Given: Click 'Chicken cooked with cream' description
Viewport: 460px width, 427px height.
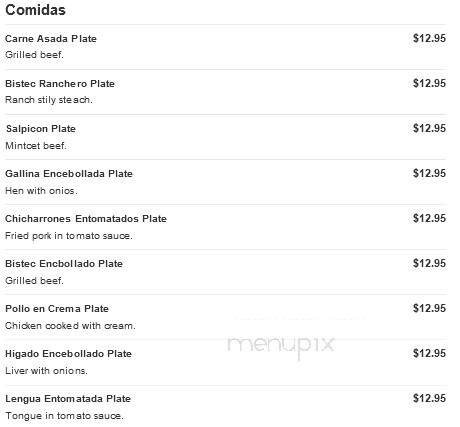Looking at the screenshot, I should [x=70, y=326].
